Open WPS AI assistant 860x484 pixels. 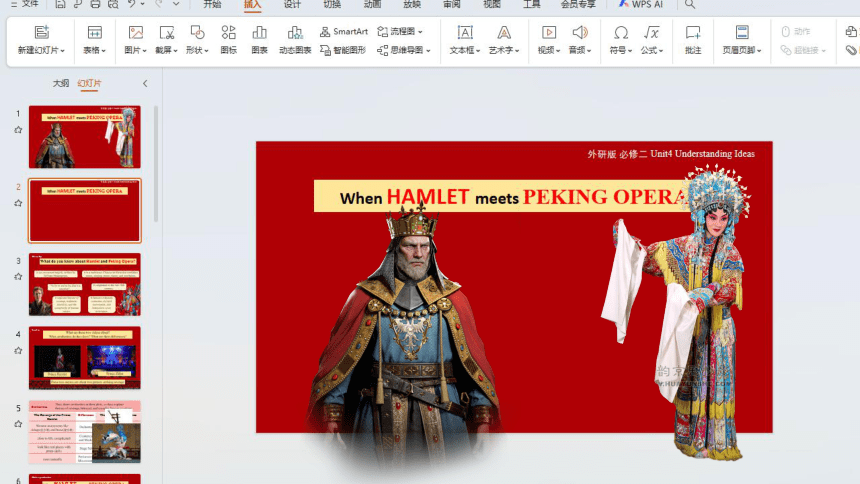[x=641, y=4]
